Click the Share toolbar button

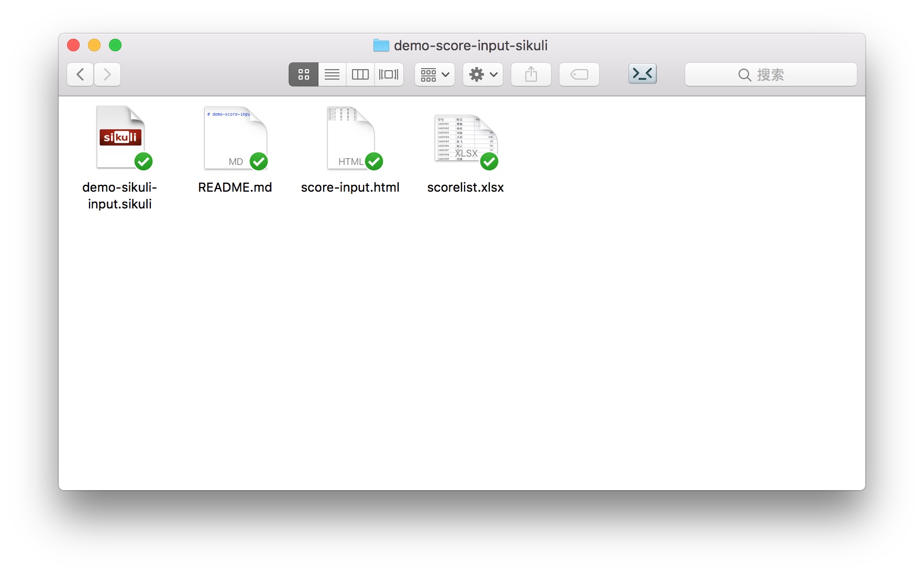(x=531, y=74)
